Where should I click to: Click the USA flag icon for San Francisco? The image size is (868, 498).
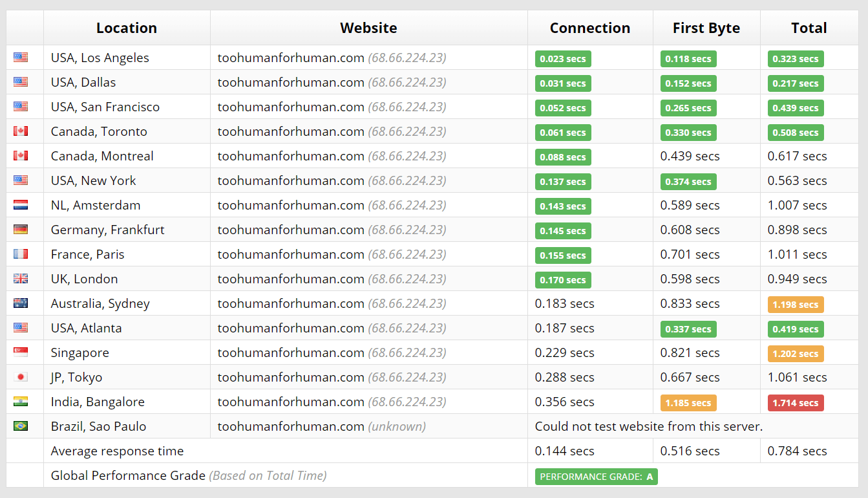pyautogui.click(x=21, y=107)
